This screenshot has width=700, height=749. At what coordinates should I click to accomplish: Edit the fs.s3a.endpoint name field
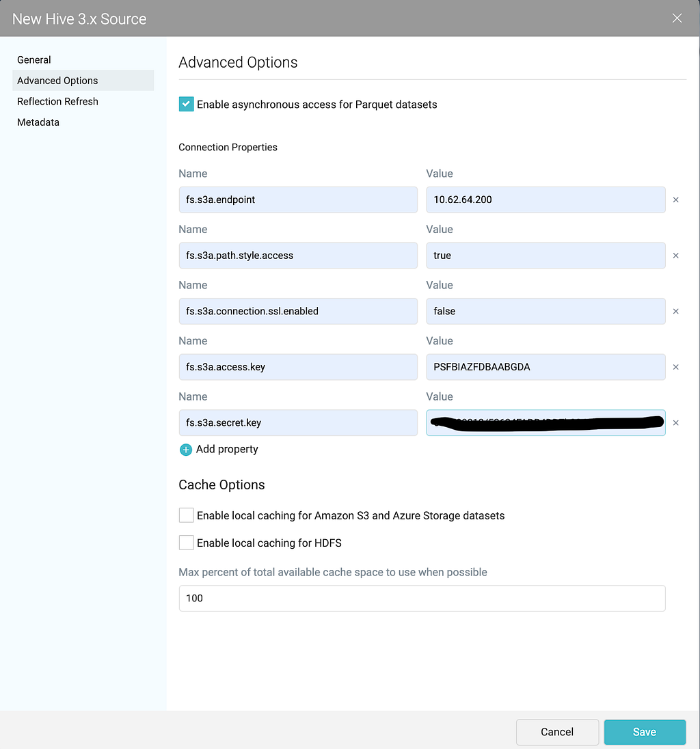click(x=298, y=200)
